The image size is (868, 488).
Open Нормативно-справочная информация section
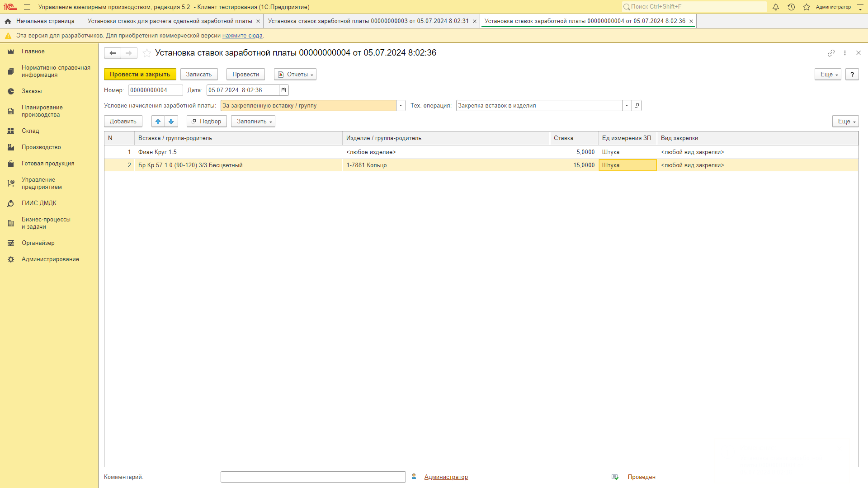tap(49, 71)
